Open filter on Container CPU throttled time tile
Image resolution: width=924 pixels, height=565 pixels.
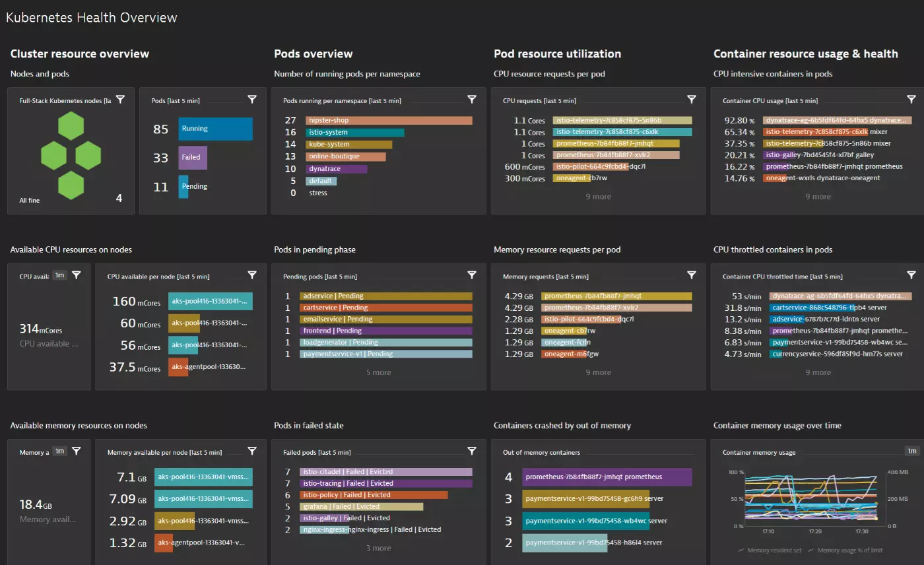[x=911, y=275]
